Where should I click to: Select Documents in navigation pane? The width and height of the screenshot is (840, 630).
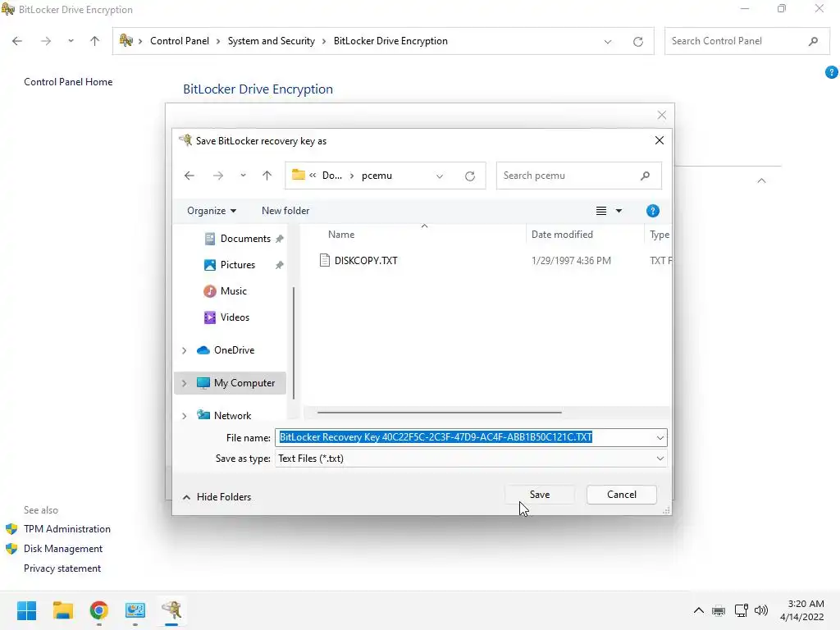pos(244,239)
